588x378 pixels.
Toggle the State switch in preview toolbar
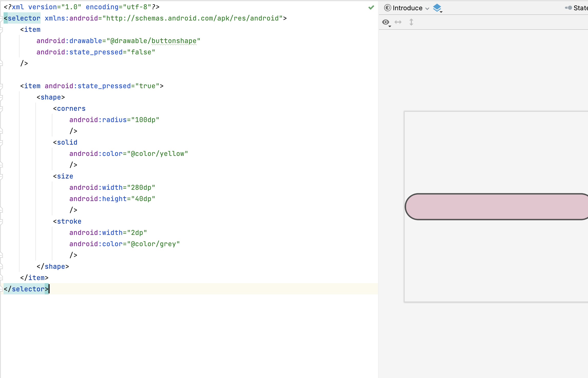tap(568, 8)
